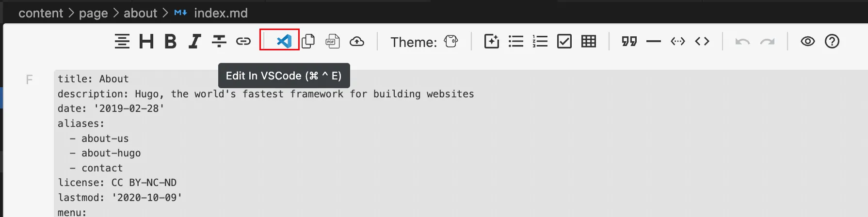Insert a heading with H icon
The image size is (868, 217).
[x=146, y=42]
